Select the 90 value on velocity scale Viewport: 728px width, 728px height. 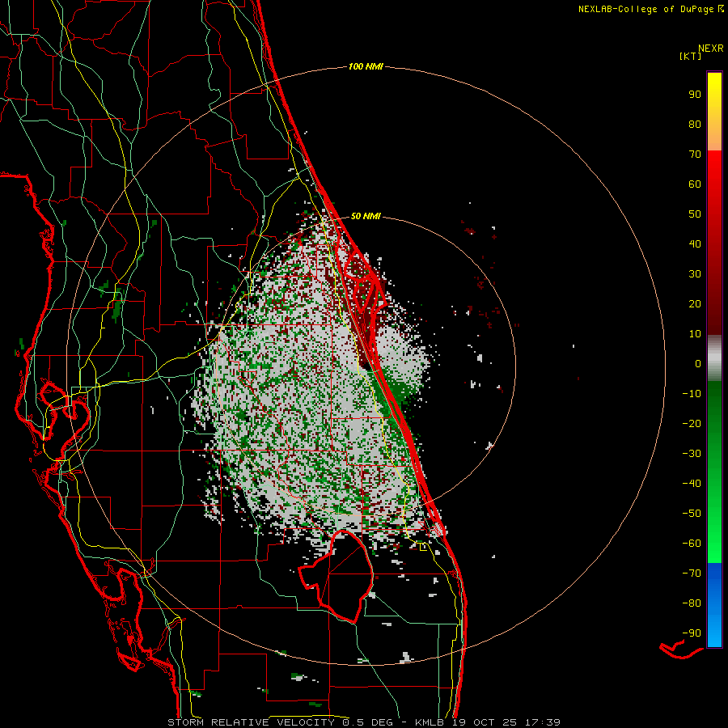(x=695, y=95)
